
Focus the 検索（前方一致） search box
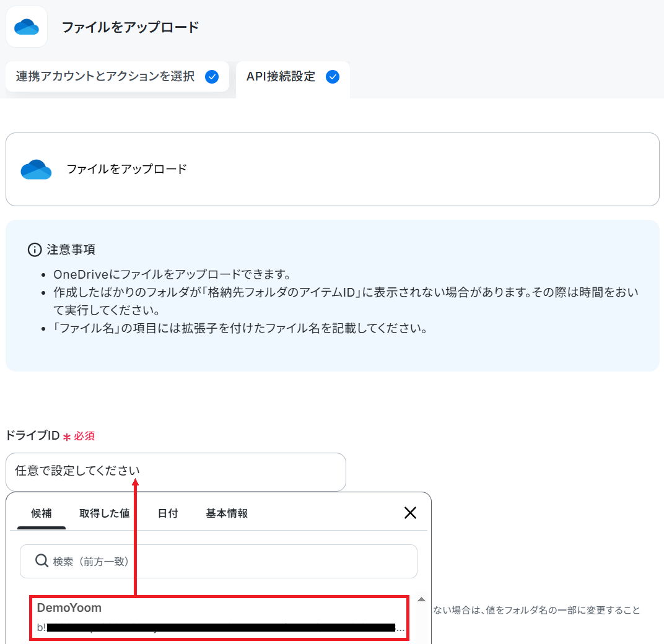point(219,561)
